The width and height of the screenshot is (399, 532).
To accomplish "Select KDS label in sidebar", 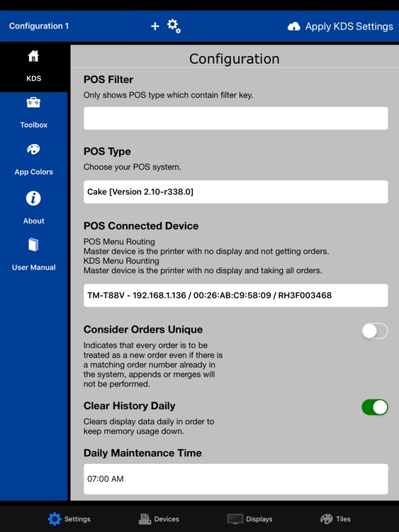I will point(33,78).
